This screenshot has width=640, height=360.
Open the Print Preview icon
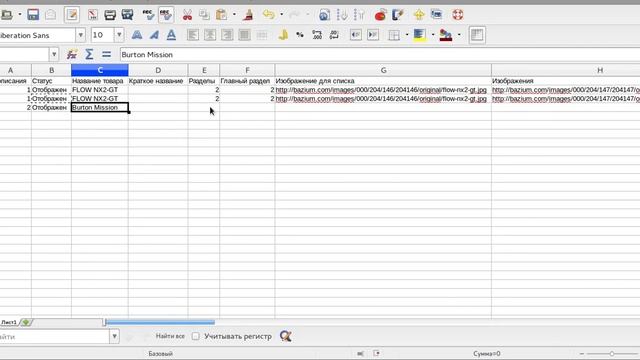click(127, 15)
